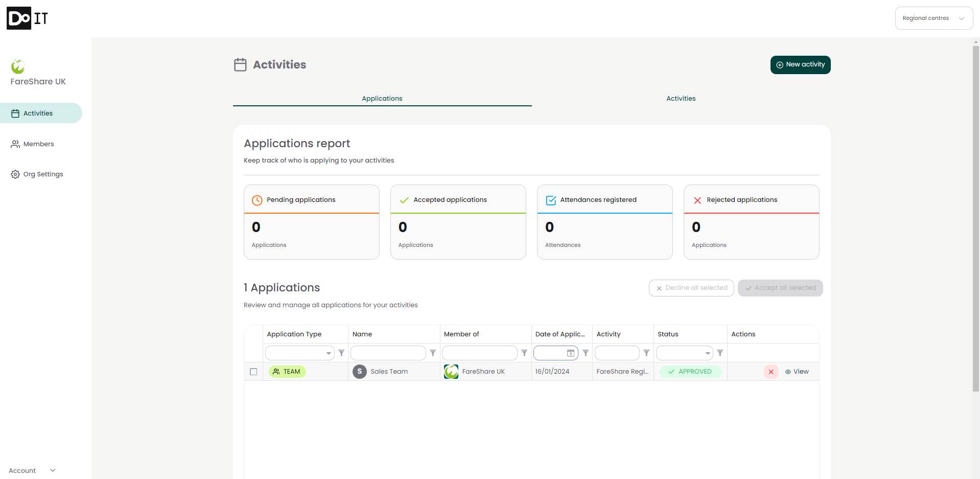This screenshot has height=479, width=980.
Task: Expand the Application Type filter dropdown
Action: [x=329, y=353]
